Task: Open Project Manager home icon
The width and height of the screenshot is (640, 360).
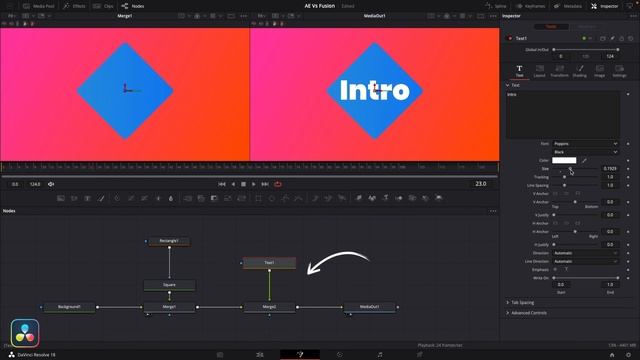Action: coord(612,355)
